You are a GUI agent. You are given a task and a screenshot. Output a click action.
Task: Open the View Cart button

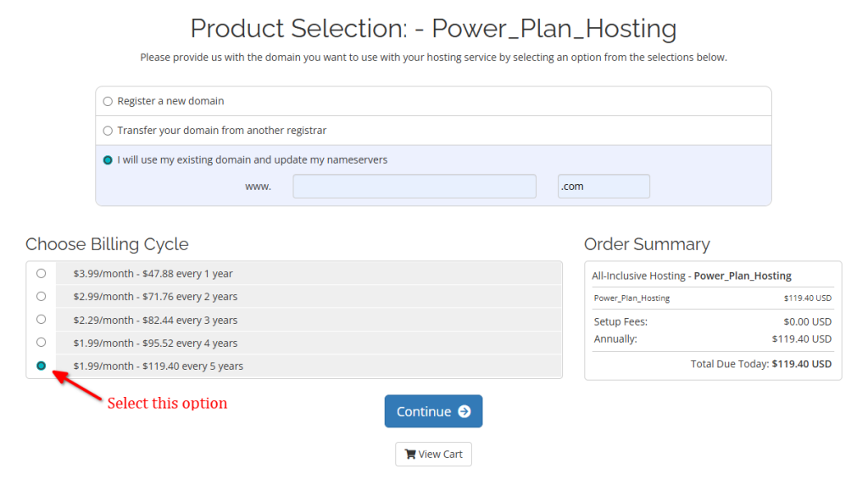coord(433,455)
